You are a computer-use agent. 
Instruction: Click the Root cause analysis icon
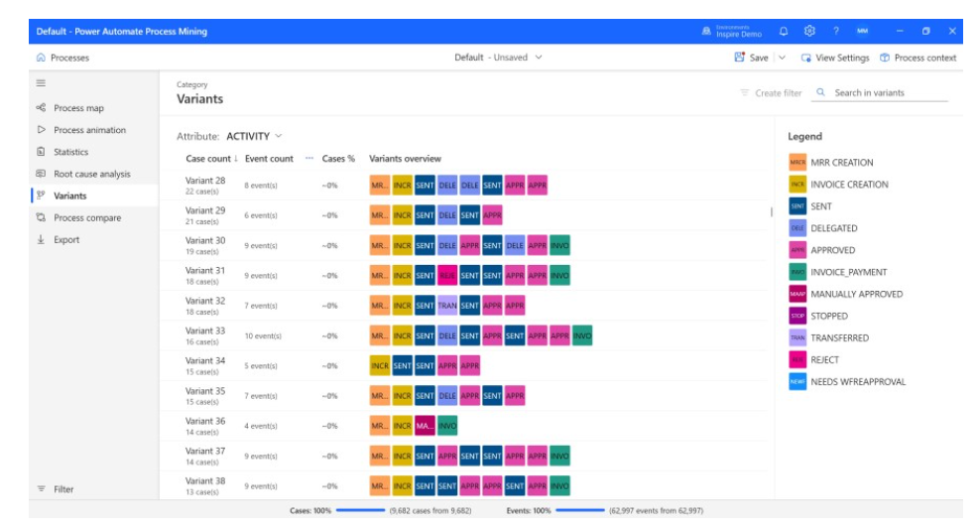click(41, 174)
